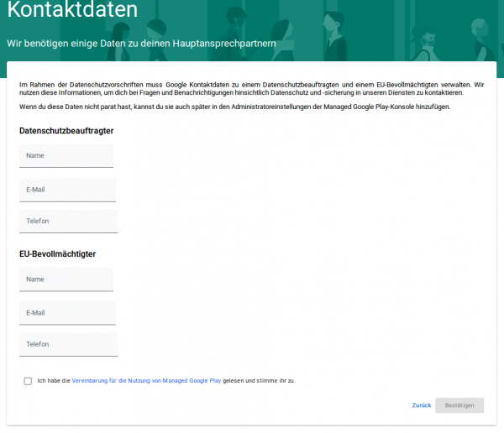Go back with the Zurück link
Image resolution: width=504 pixels, height=433 pixels.
(x=421, y=405)
